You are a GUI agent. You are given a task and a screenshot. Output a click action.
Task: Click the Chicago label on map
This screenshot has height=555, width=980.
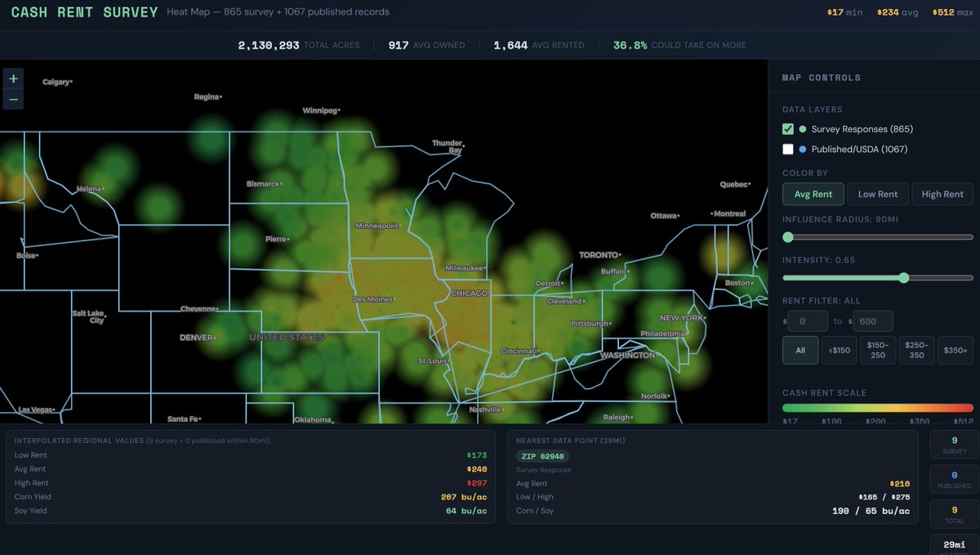(469, 293)
